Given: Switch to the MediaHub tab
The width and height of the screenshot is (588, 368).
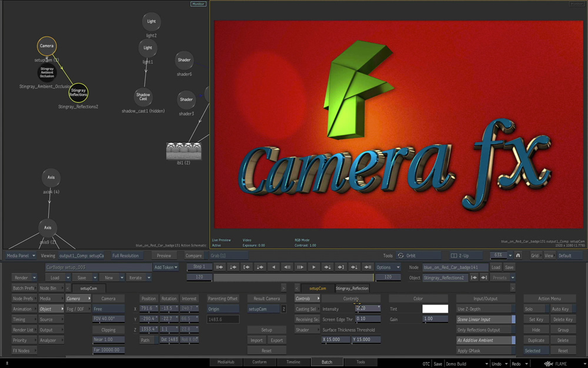Looking at the screenshot, I should 226,362.
